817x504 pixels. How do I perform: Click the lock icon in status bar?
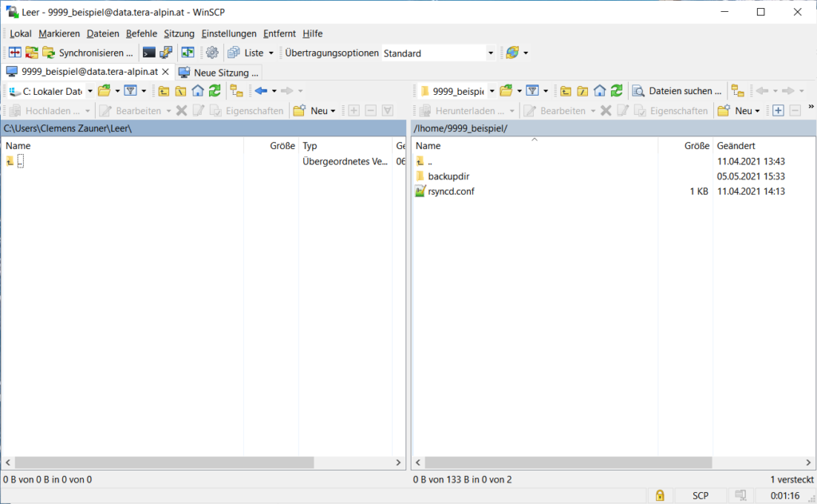point(660,495)
